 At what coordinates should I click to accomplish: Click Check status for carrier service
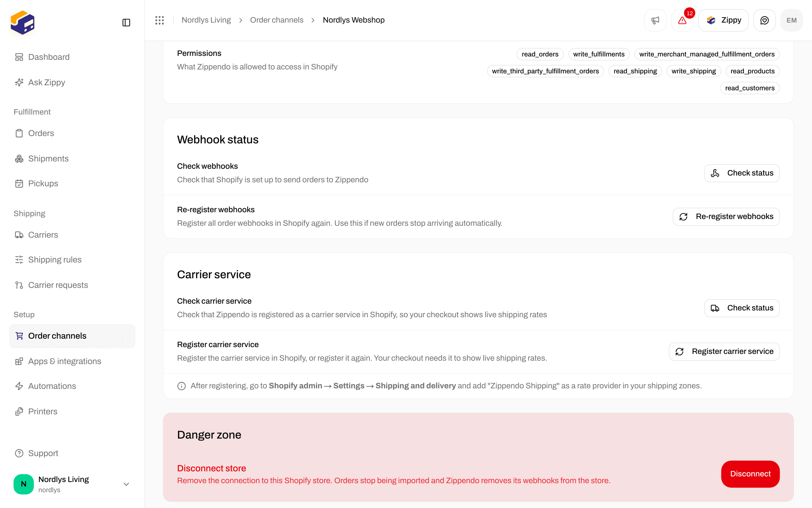tap(742, 308)
